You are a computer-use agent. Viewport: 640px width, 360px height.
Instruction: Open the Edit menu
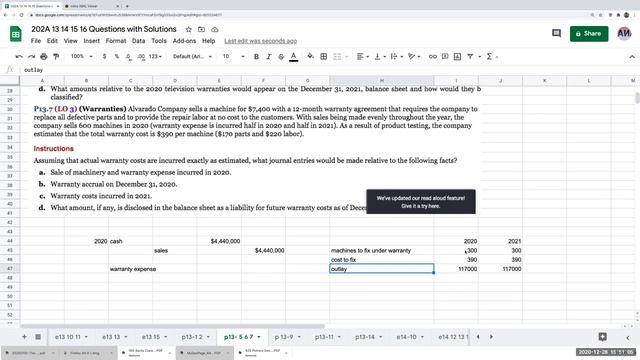click(52, 41)
